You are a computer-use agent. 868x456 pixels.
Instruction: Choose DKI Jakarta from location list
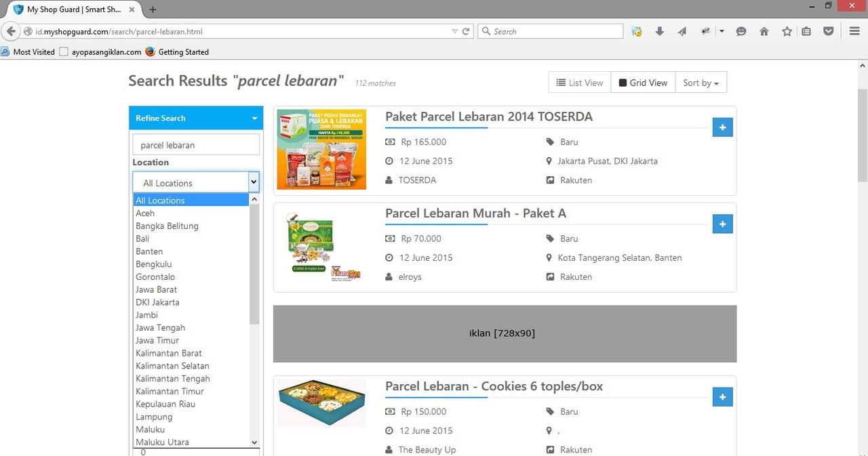191,302
